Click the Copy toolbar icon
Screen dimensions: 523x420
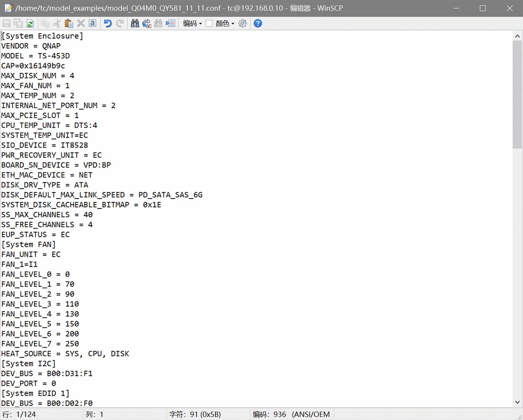[45, 23]
